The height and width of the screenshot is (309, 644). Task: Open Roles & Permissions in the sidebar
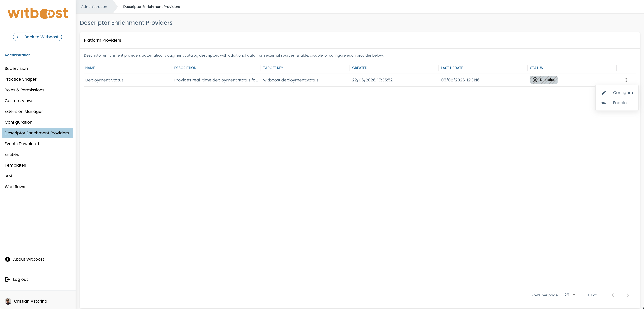[25, 90]
